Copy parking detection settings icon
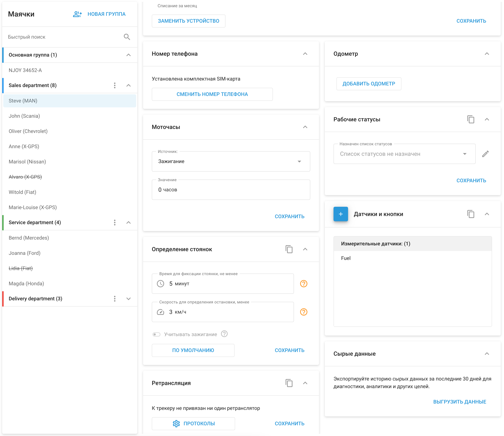The height and width of the screenshot is (436, 504). click(x=289, y=249)
